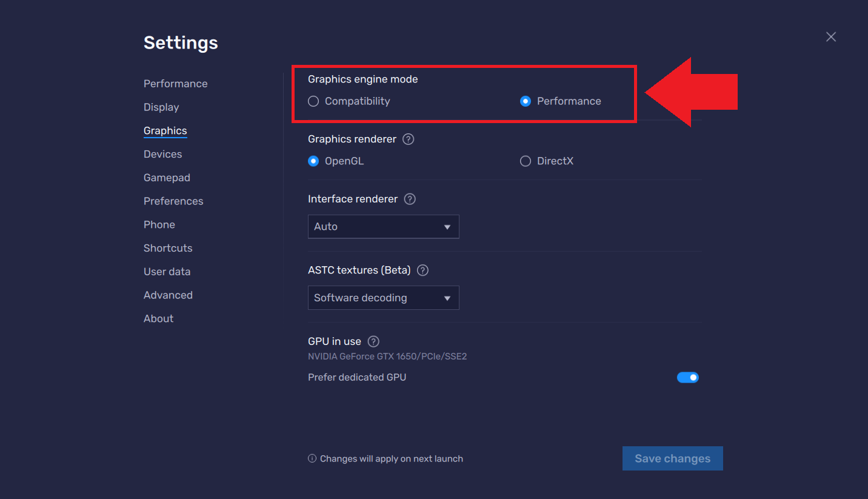Open the ASTC textures decoding dropdown
Image resolution: width=868 pixels, height=499 pixels.
pyautogui.click(x=383, y=298)
